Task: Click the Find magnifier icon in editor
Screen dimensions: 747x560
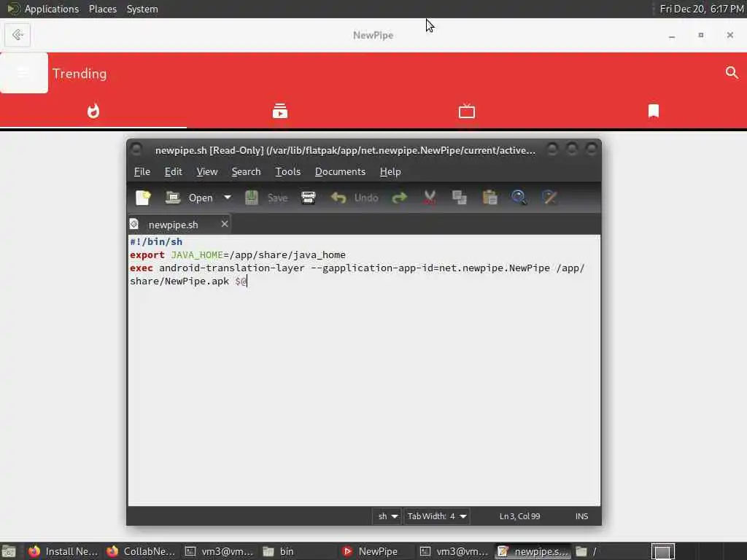Action: (x=519, y=198)
